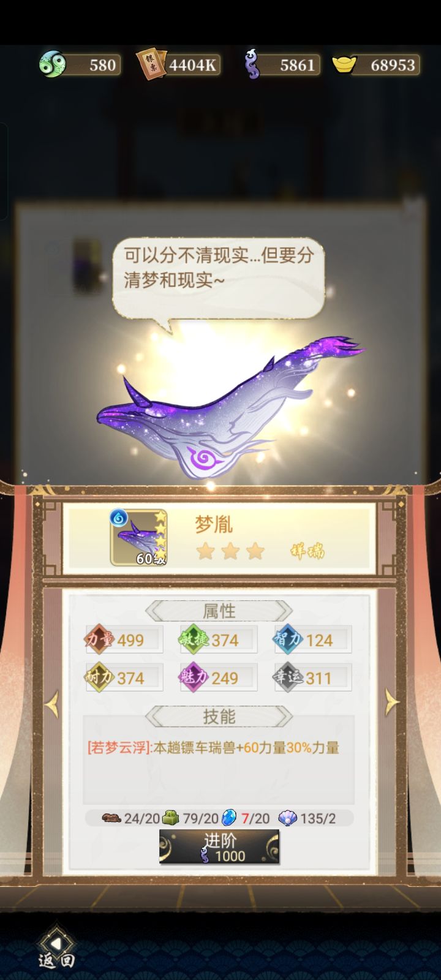Tap the silver banknote currency icon
The image size is (441, 980).
[151, 64]
